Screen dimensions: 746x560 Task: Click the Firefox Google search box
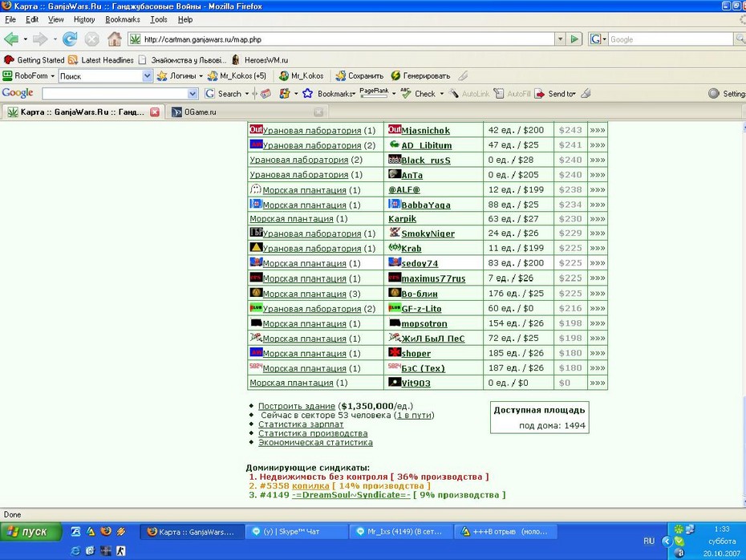tap(670, 39)
